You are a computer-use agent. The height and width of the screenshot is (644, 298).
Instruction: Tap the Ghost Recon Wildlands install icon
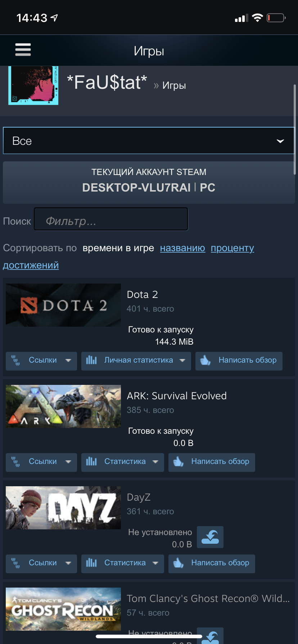pos(210,635)
